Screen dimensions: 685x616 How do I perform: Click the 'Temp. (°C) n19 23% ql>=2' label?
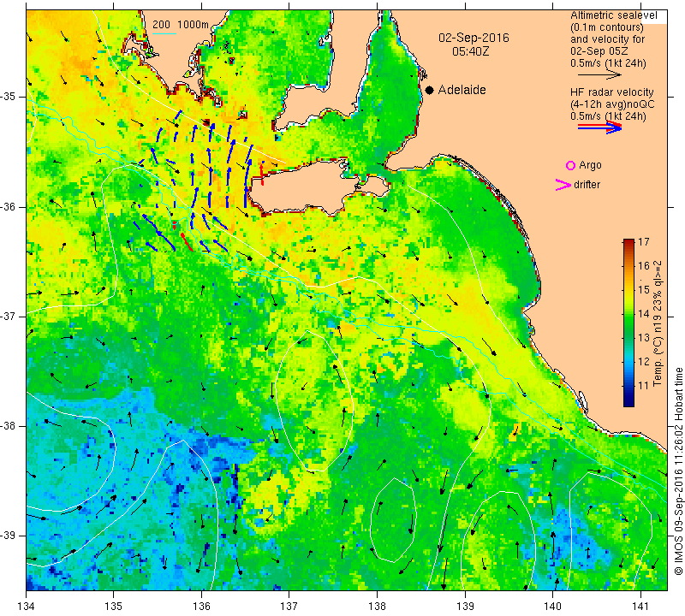click(658, 323)
